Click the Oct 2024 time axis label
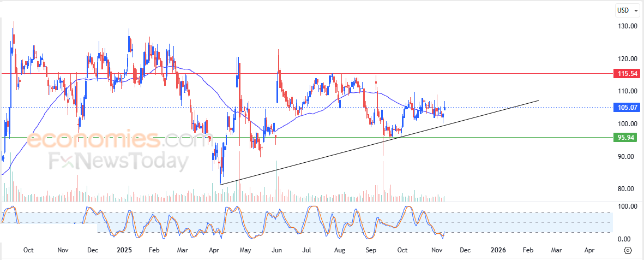 28,250
